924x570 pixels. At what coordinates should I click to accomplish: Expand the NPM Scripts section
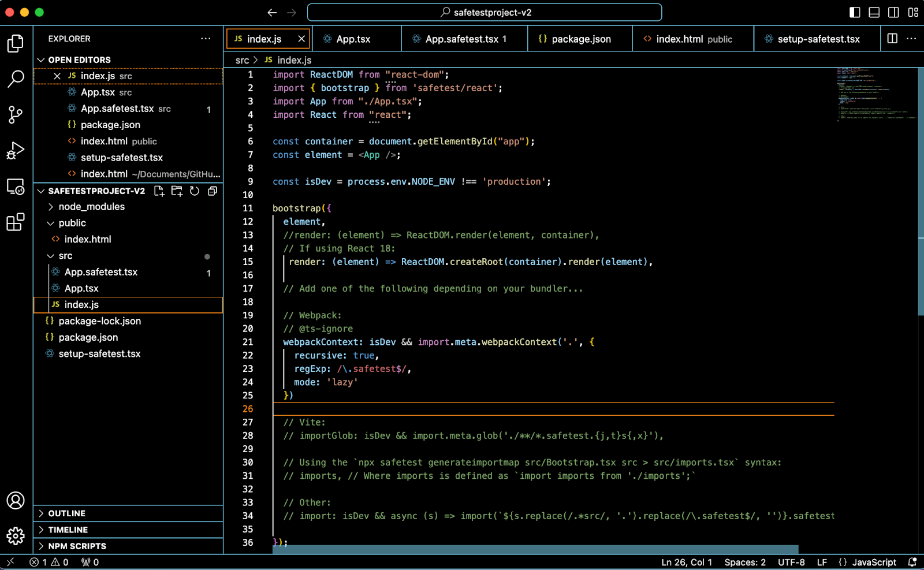pyautogui.click(x=128, y=546)
